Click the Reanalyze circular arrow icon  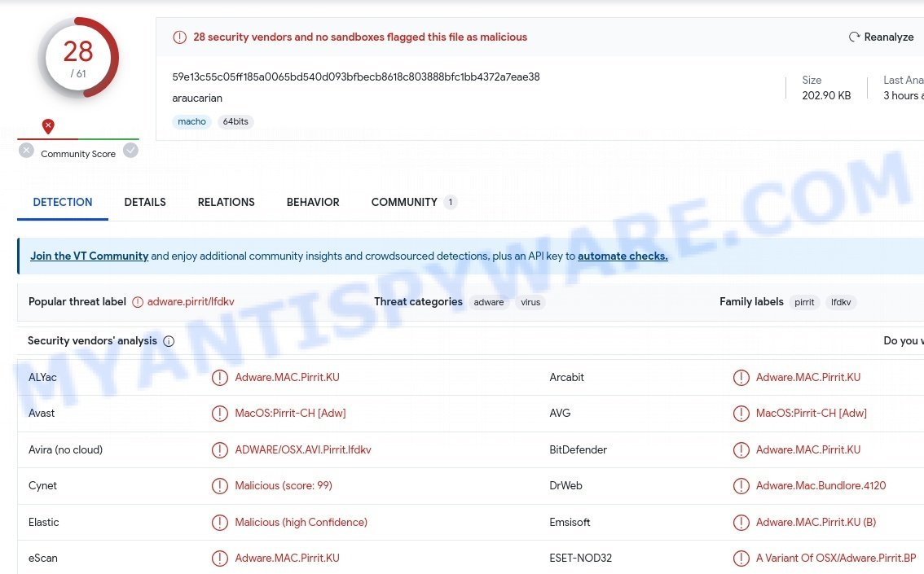click(x=854, y=37)
